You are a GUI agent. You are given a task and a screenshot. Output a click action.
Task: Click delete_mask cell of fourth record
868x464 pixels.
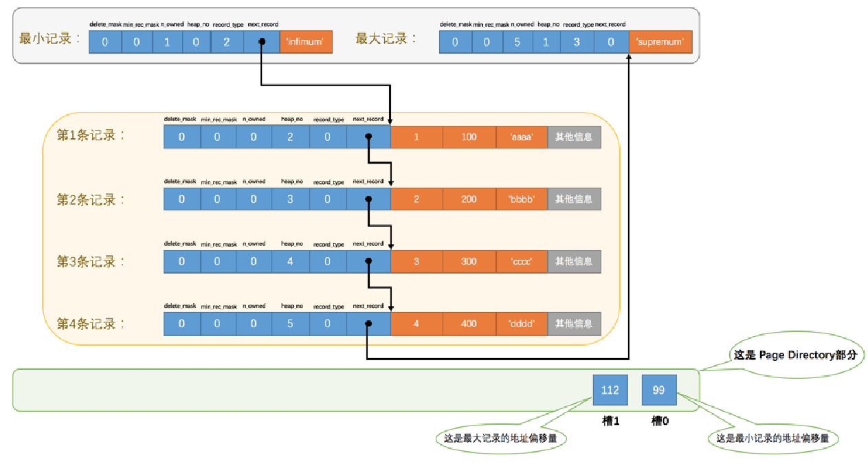(182, 323)
